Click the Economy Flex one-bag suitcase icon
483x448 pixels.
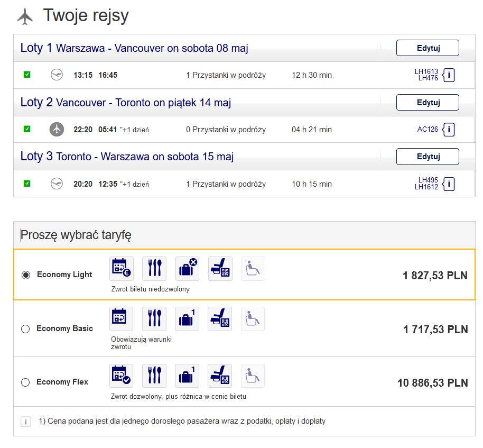187,376
